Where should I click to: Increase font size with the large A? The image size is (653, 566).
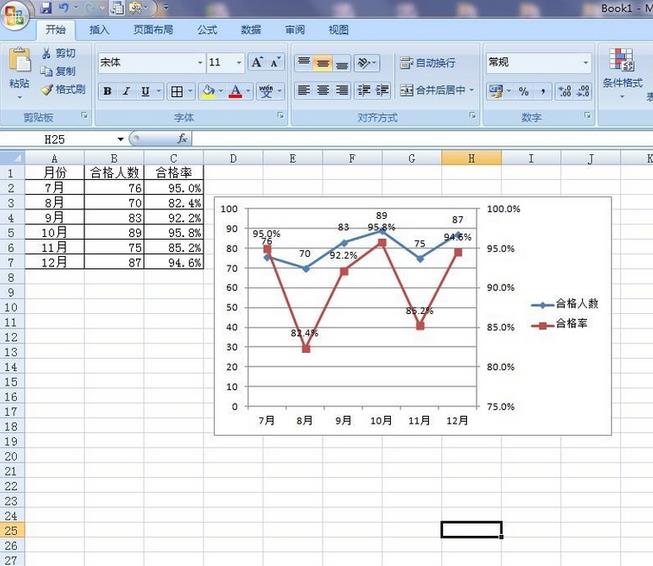[x=257, y=62]
